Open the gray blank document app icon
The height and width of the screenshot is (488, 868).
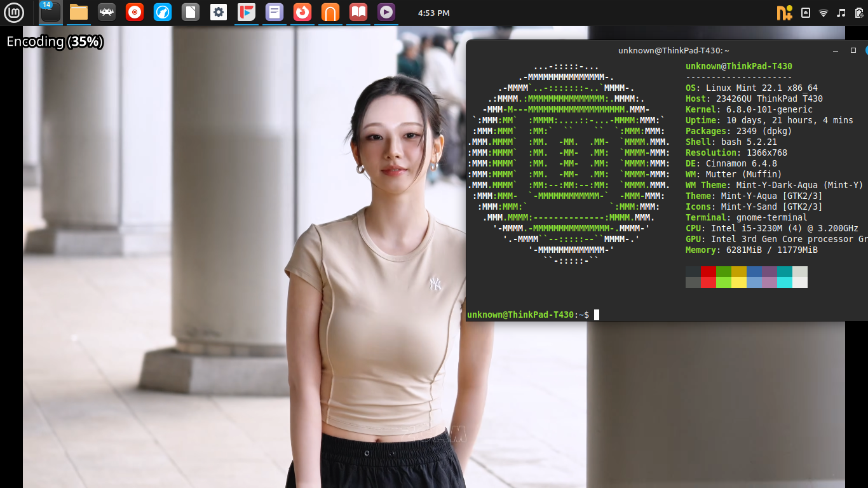tap(191, 12)
